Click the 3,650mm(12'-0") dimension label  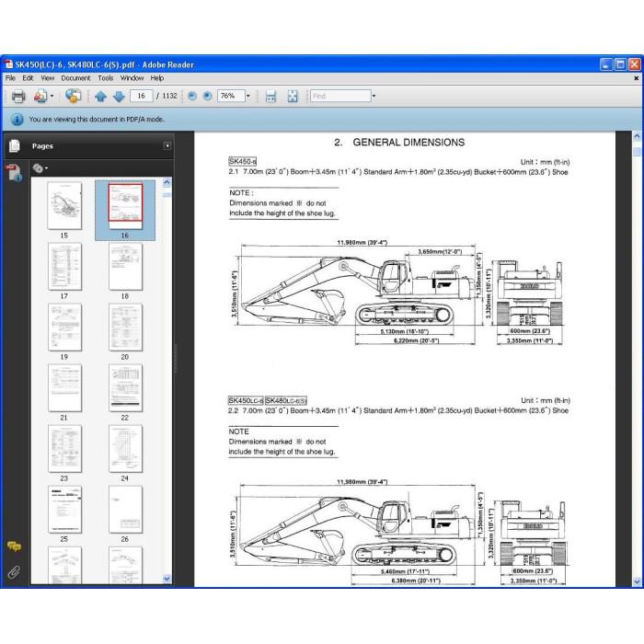pyautogui.click(x=440, y=251)
